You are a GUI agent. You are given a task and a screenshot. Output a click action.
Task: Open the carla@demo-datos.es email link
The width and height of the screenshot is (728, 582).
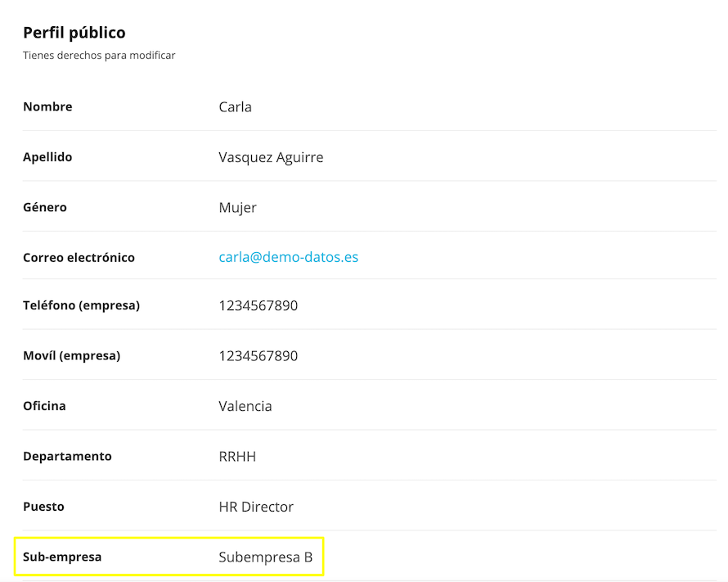288,257
